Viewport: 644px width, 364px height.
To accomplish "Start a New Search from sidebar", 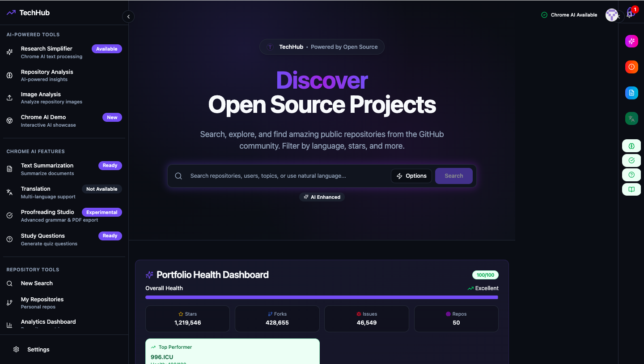I will coord(64,283).
